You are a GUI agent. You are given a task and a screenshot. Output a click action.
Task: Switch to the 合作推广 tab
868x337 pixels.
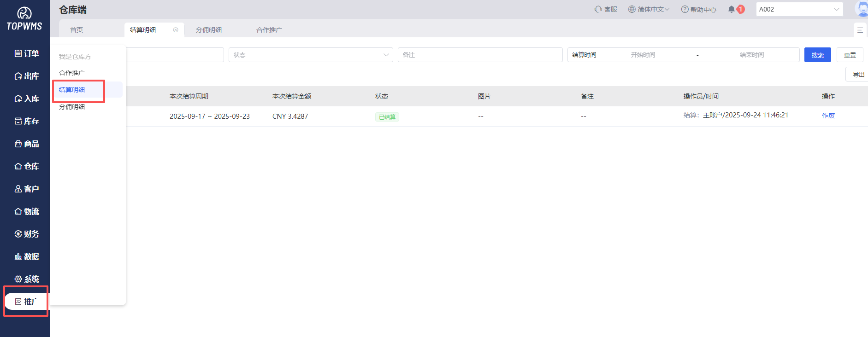pyautogui.click(x=269, y=30)
